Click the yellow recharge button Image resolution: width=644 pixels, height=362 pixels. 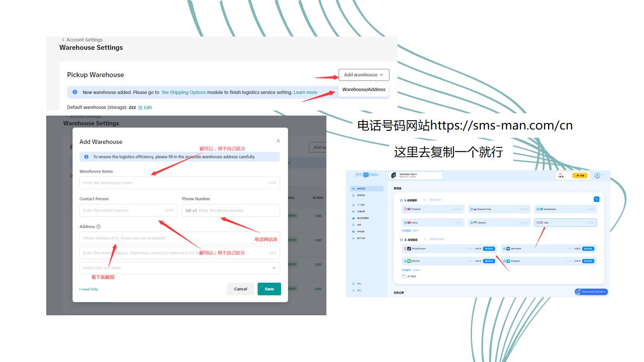(x=580, y=175)
